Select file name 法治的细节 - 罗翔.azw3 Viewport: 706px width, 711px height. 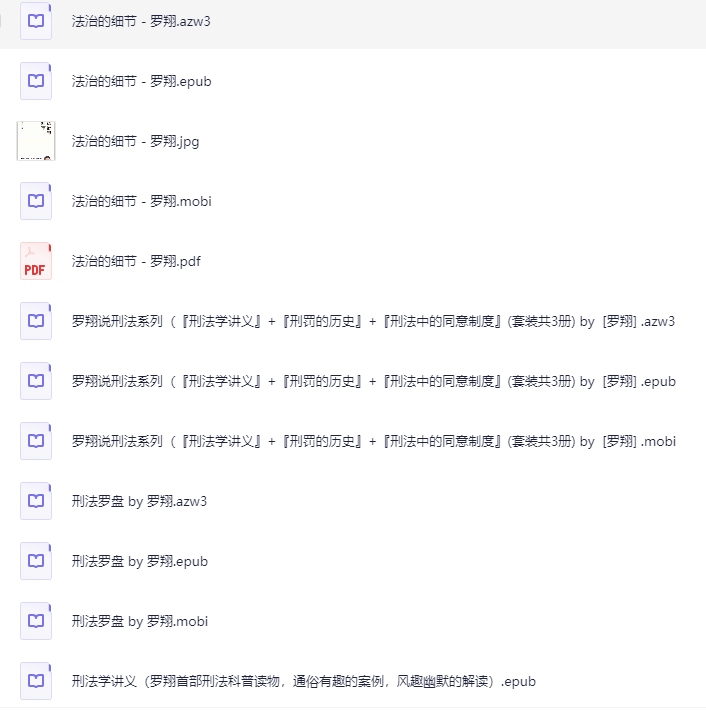141,21
